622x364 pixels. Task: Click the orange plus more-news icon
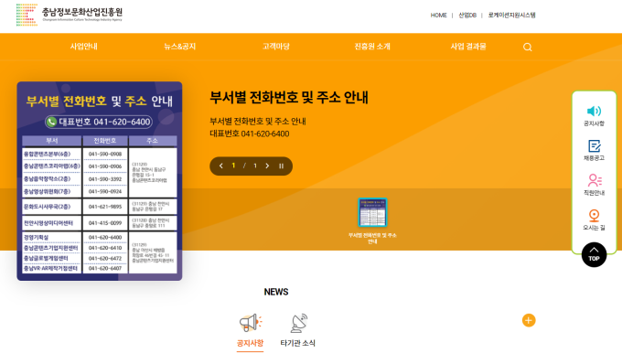(x=529, y=320)
